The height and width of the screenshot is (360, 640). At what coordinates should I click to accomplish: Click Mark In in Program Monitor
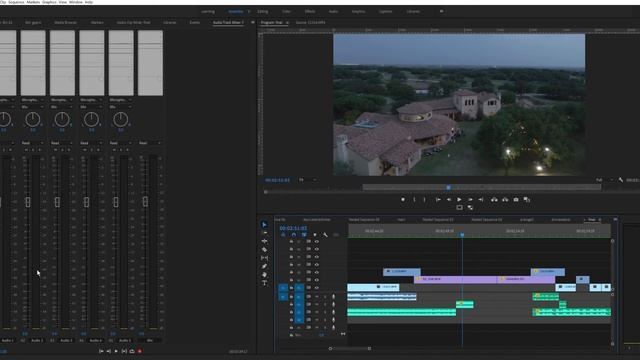click(414, 200)
